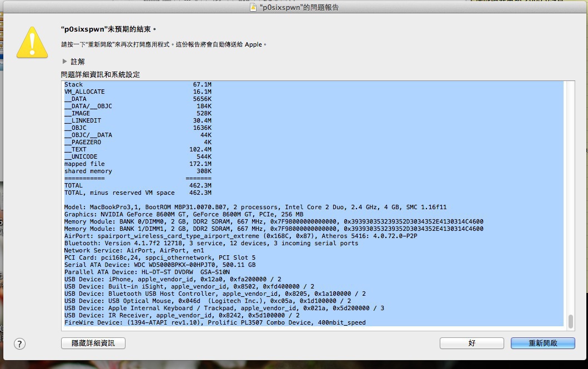Click the "Memory Module: BANK 0/DIMM0" line

[274, 222]
